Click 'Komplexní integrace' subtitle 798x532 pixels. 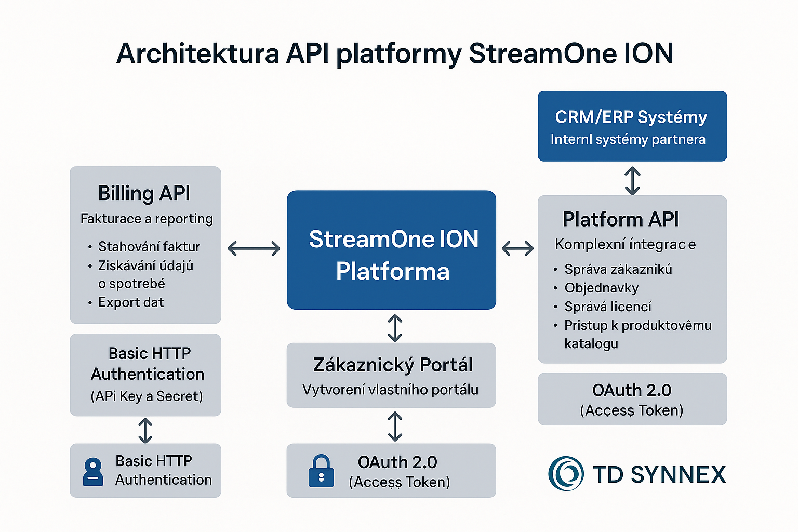point(626,244)
